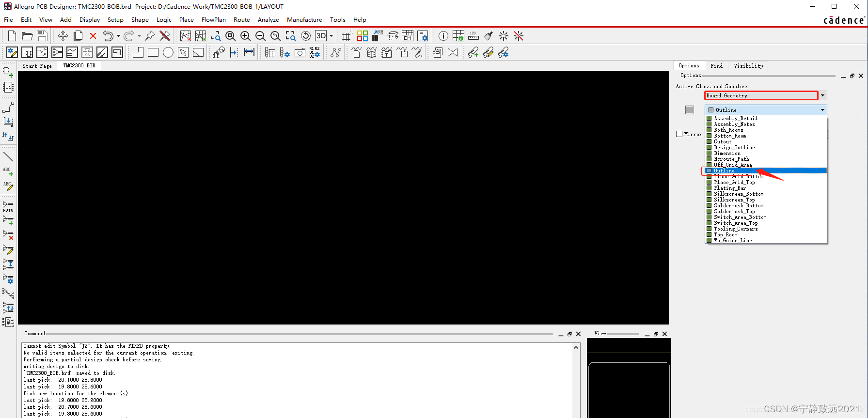Open the Manufacture menu

pyautogui.click(x=304, y=20)
